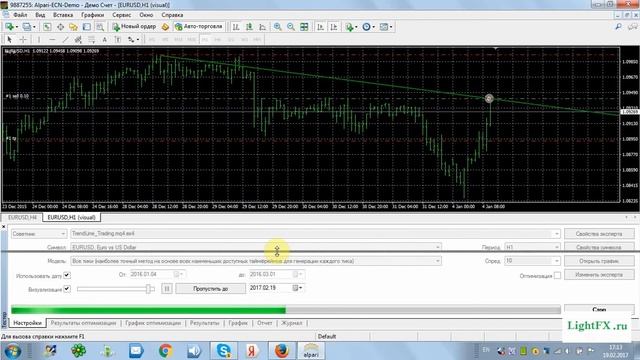The width and height of the screenshot is (640, 360).
Task: Click 'Пропустить до' button
Action: coord(211,289)
